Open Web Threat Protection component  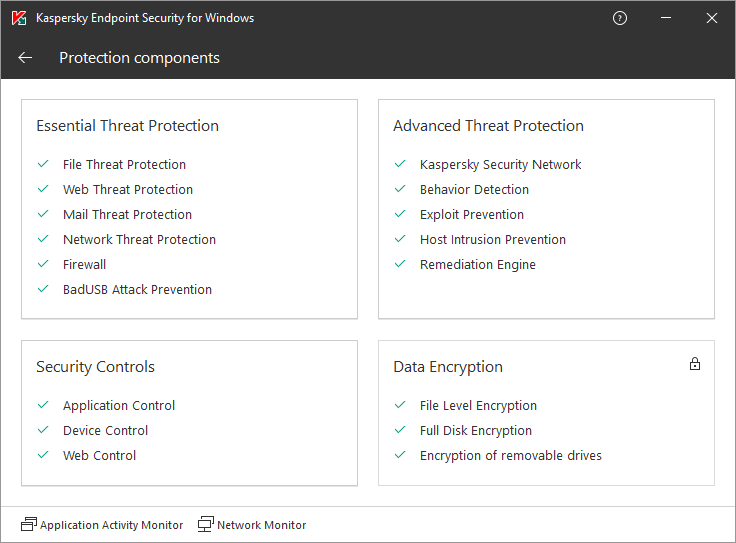point(128,190)
